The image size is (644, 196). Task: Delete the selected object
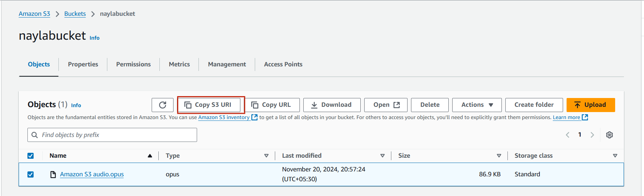coord(430,105)
